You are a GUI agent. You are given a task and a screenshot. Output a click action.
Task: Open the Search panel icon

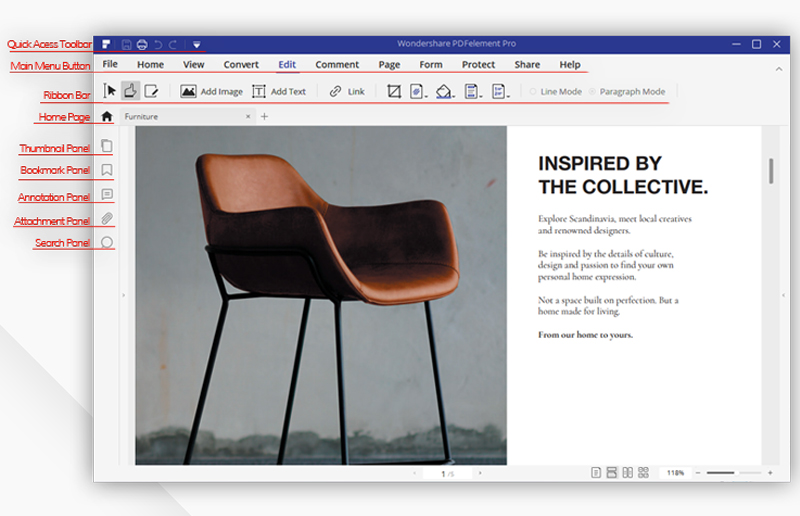click(x=107, y=242)
